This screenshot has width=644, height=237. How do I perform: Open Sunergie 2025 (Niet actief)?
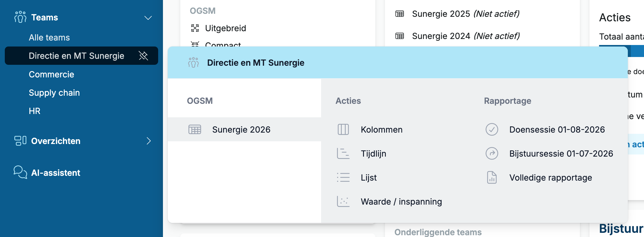tap(466, 14)
